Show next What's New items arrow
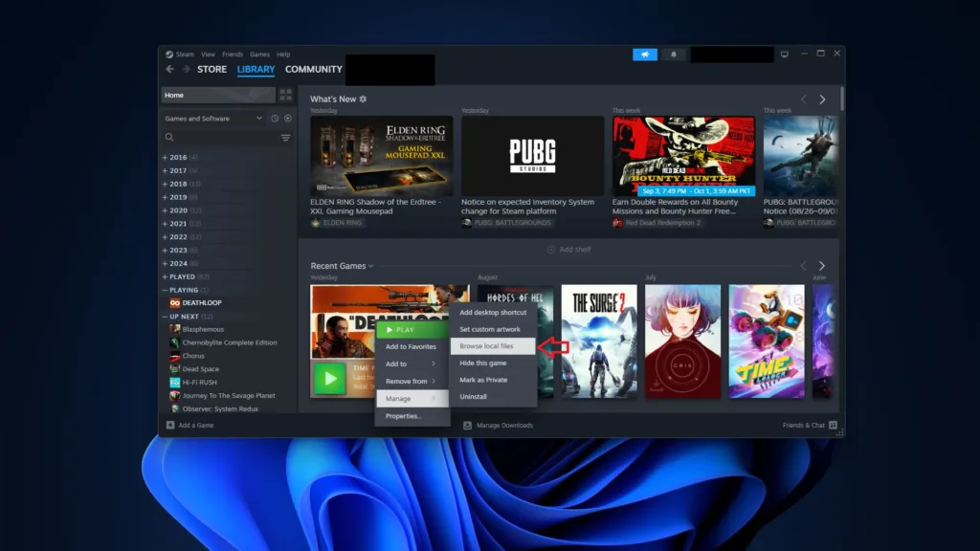Image resolution: width=980 pixels, height=551 pixels. point(822,99)
